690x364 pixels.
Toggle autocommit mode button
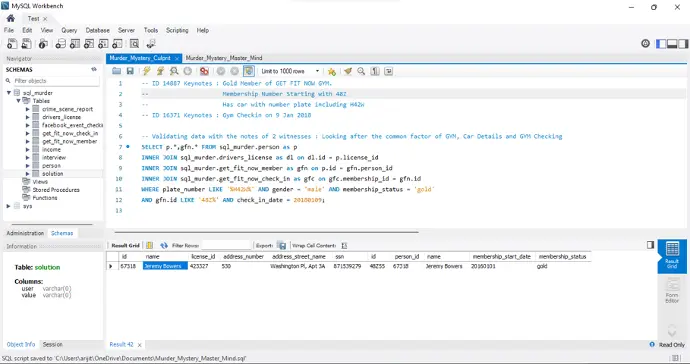pyautogui.click(x=249, y=71)
